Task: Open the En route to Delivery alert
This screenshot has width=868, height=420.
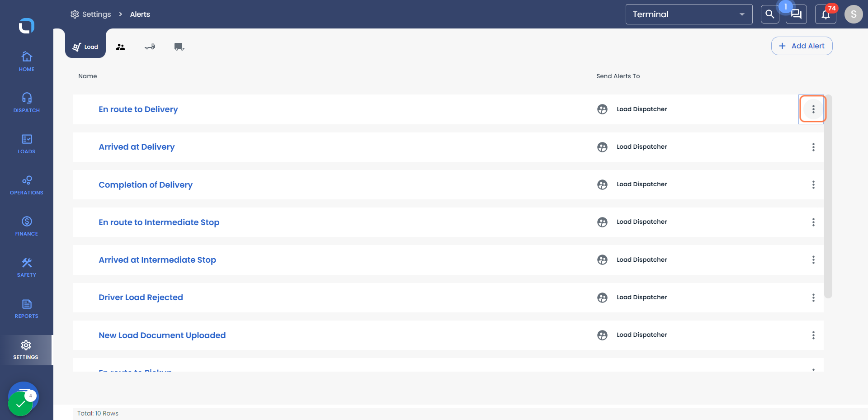Action: (x=138, y=109)
